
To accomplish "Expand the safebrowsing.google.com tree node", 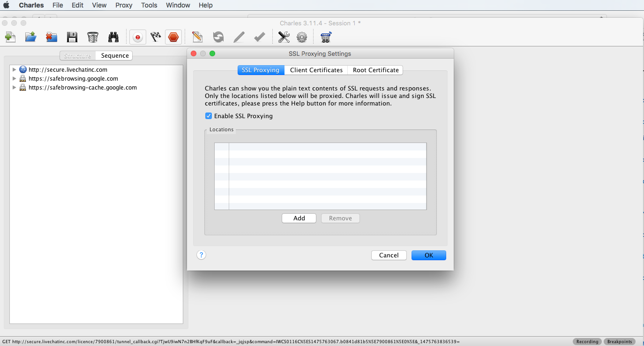I will (x=14, y=78).
